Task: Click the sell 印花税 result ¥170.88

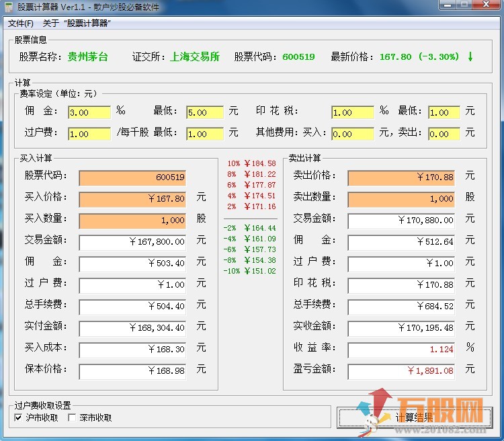Action: [x=401, y=285]
